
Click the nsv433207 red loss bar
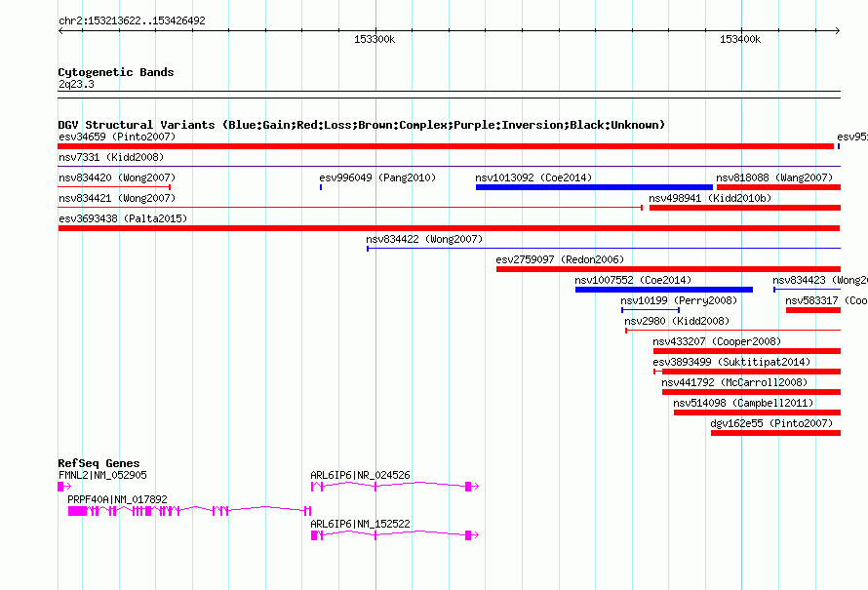click(747, 351)
